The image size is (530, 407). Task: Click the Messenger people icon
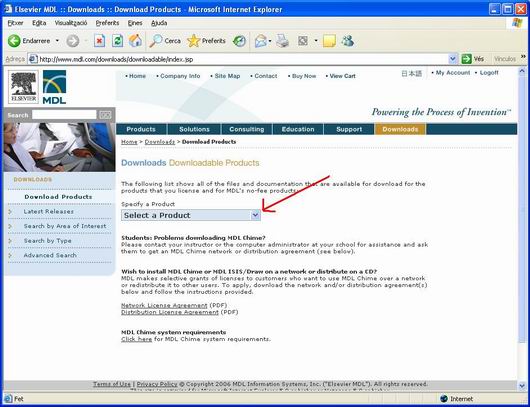347,41
